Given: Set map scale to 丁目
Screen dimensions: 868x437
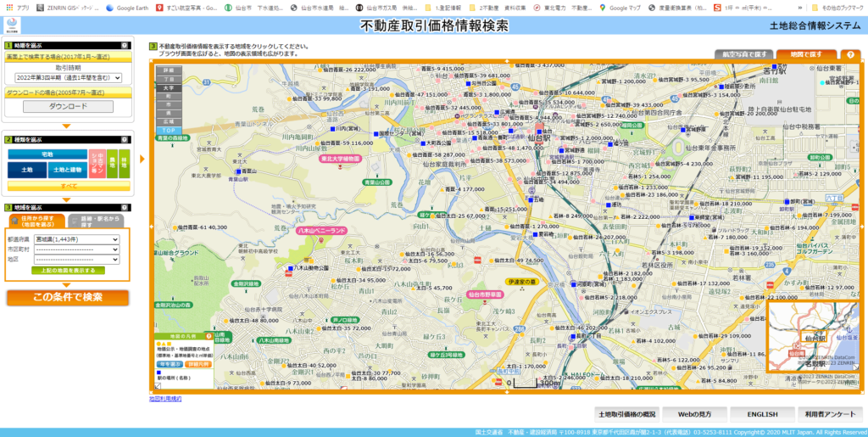Looking at the screenshot, I should coord(169,79).
